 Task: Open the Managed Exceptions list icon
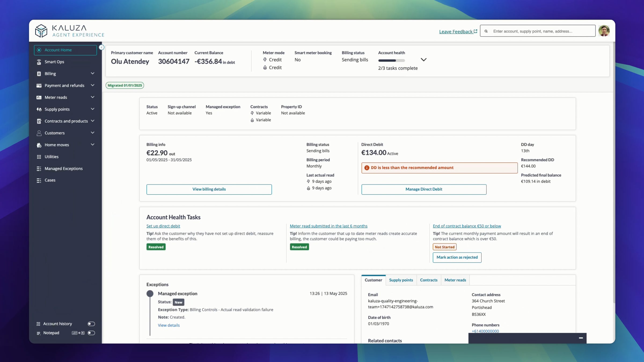pyautogui.click(x=39, y=169)
